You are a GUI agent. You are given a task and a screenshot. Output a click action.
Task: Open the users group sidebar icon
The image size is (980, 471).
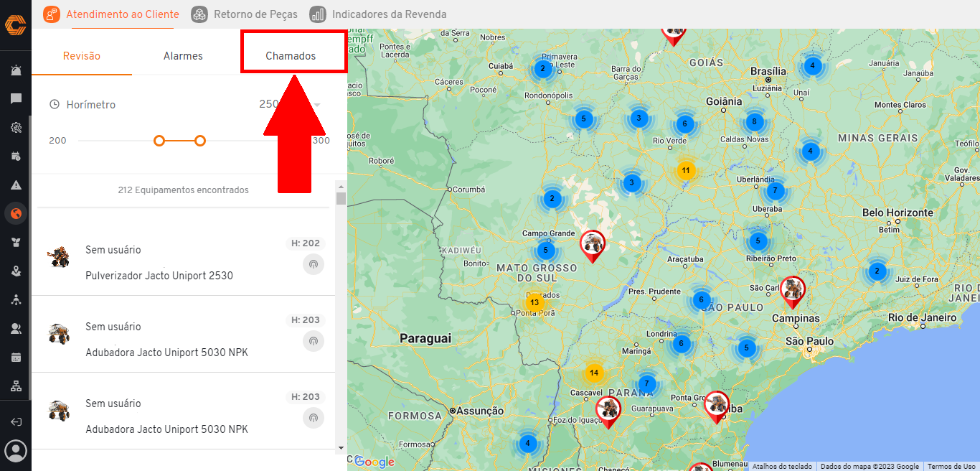(16, 328)
